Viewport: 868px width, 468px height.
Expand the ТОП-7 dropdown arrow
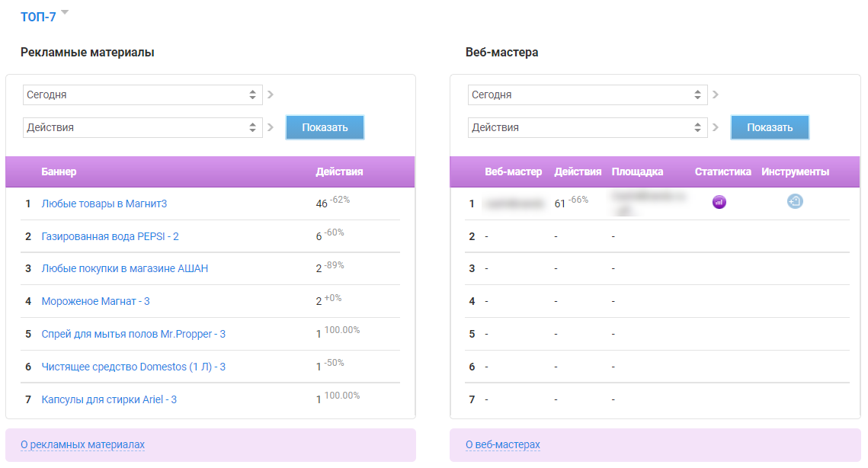pyautogui.click(x=65, y=13)
